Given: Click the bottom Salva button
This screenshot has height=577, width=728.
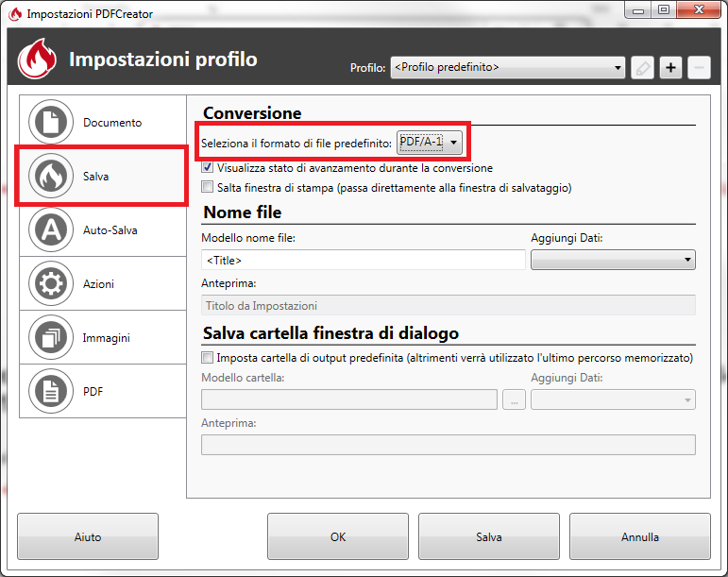Looking at the screenshot, I should [489, 536].
